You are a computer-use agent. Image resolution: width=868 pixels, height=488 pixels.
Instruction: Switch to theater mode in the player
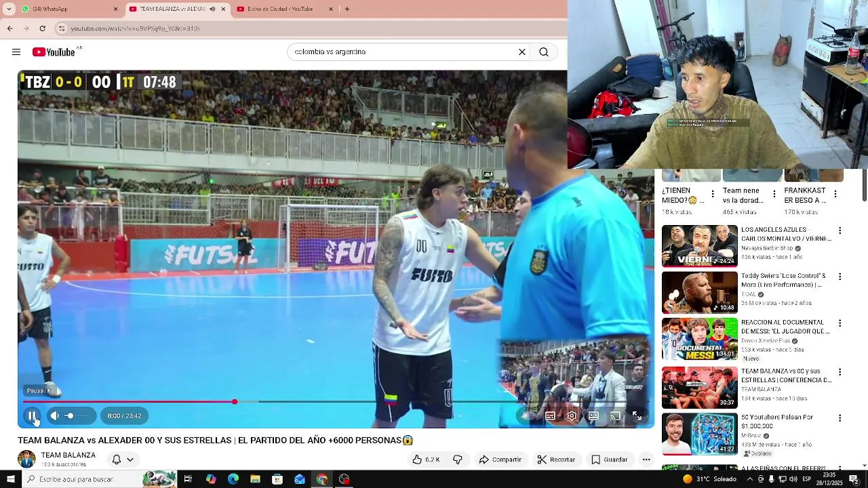tap(593, 416)
